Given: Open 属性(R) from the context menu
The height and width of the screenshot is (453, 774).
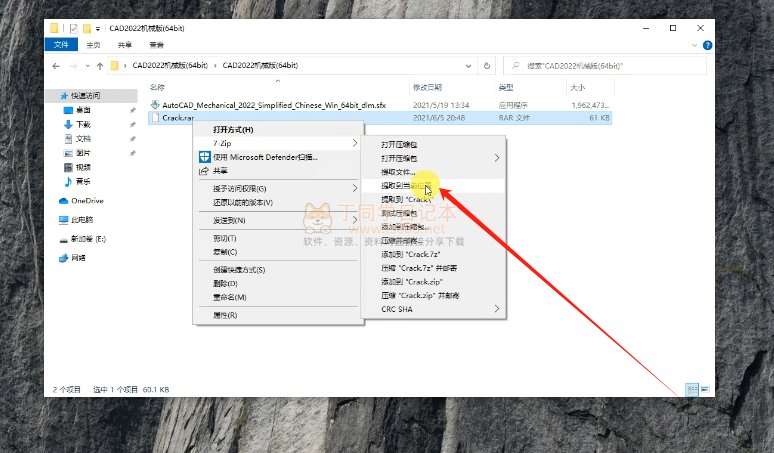Looking at the screenshot, I should [278, 315].
